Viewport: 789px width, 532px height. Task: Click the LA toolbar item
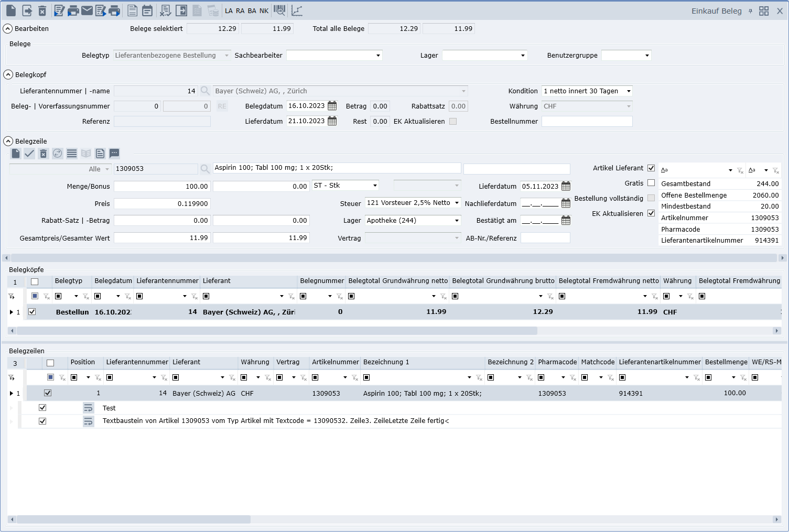click(x=229, y=10)
